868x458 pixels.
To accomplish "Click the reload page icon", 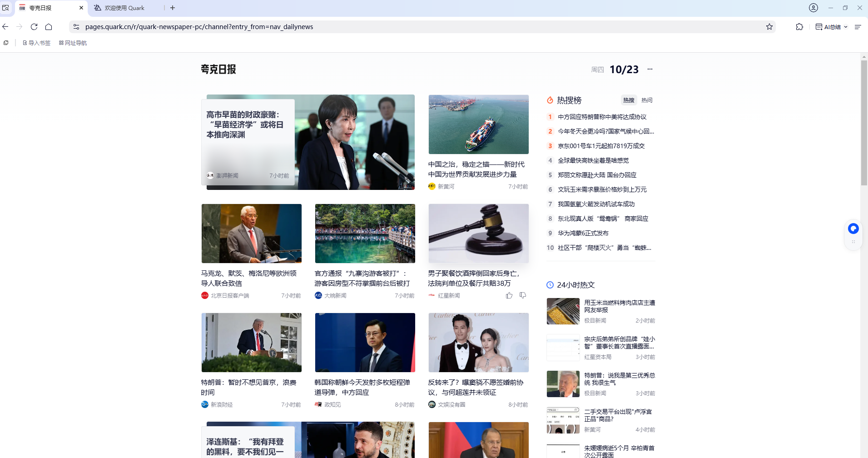I will point(34,27).
